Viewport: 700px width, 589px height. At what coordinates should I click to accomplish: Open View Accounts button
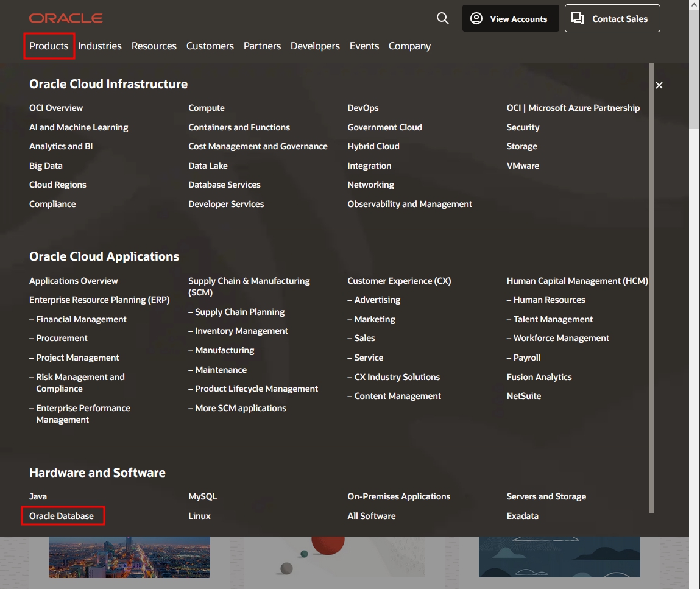click(x=511, y=18)
